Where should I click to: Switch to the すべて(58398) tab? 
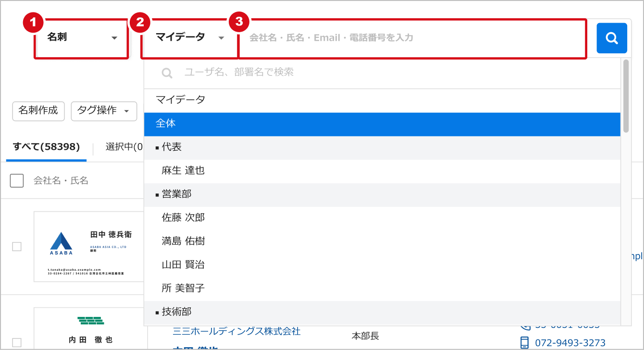click(46, 147)
